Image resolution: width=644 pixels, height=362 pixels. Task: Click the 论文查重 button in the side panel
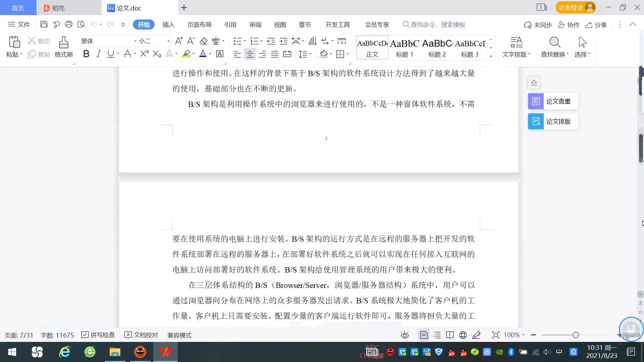pyautogui.click(x=553, y=101)
